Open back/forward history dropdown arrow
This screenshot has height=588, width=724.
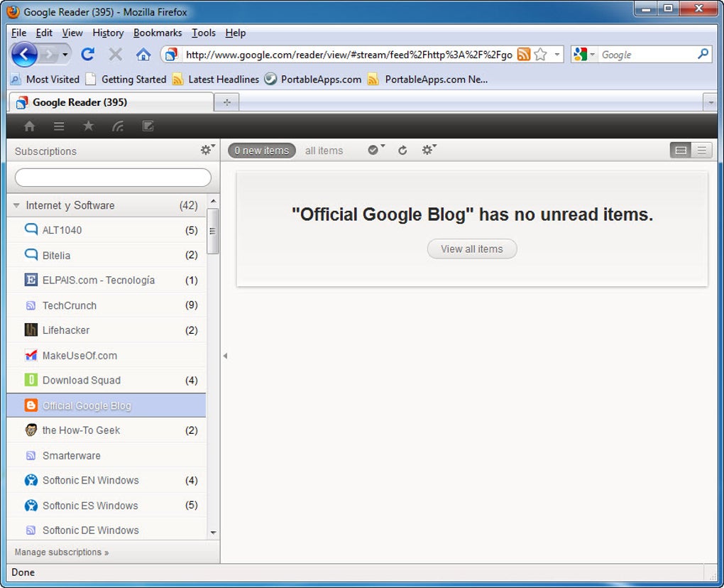[x=65, y=55]
